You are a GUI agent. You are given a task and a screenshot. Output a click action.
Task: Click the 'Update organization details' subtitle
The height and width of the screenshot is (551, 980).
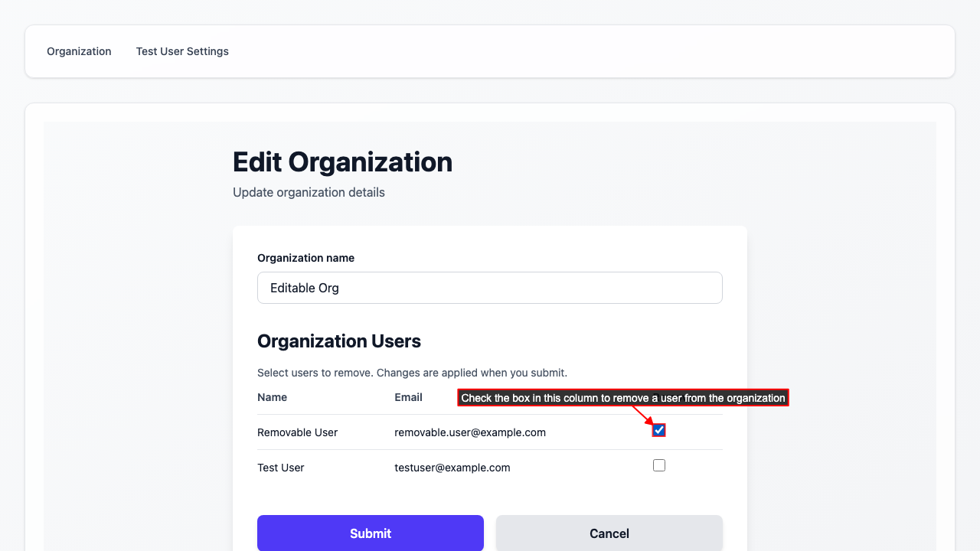[309, 192]
